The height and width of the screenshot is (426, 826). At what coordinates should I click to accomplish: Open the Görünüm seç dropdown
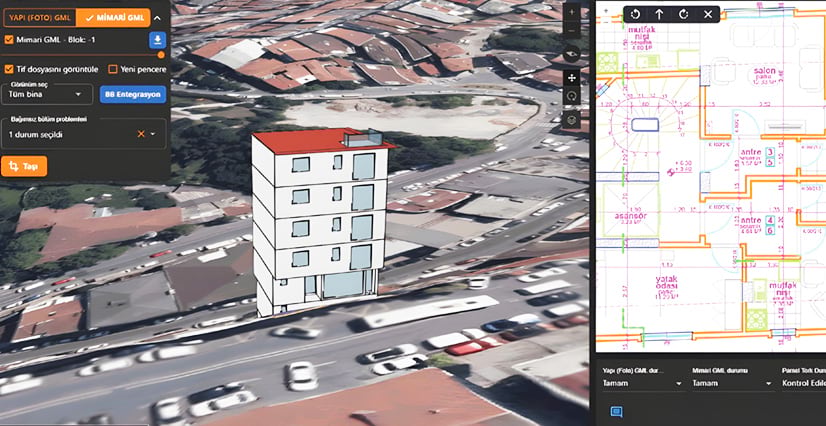(47, 94)
